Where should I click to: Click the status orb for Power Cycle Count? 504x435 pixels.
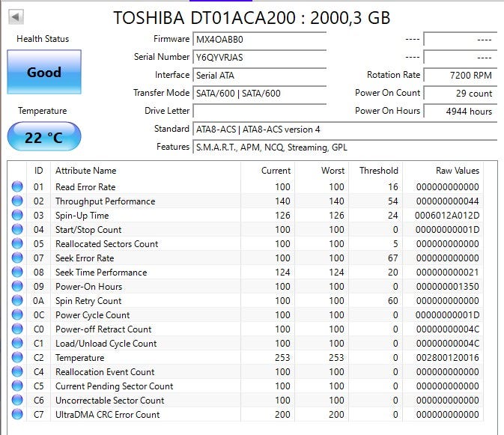[x=17, y=314]
